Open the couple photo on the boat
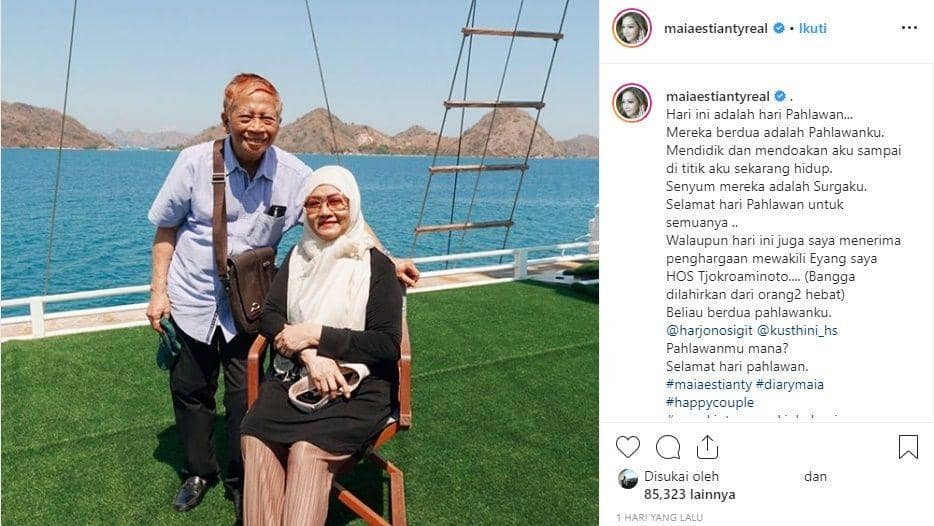This screenshot has height=526, width=934. (x=300, y=263)
